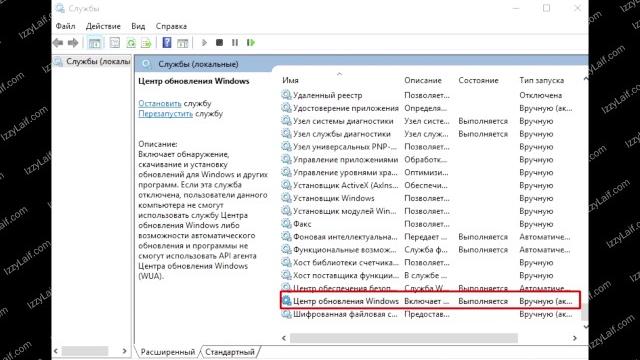Viewport: 640px width, 360px height.
Task: Click the Stop service square icon
Action: 219,42
